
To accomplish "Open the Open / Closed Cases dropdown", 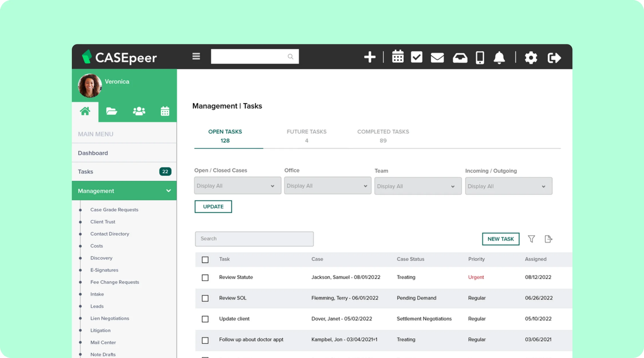I will tap(237, 186).
